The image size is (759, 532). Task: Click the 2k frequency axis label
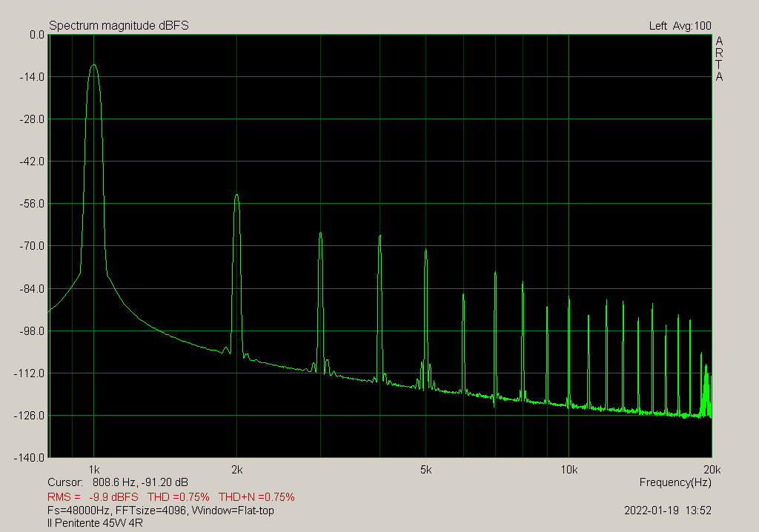pos(236,470)
